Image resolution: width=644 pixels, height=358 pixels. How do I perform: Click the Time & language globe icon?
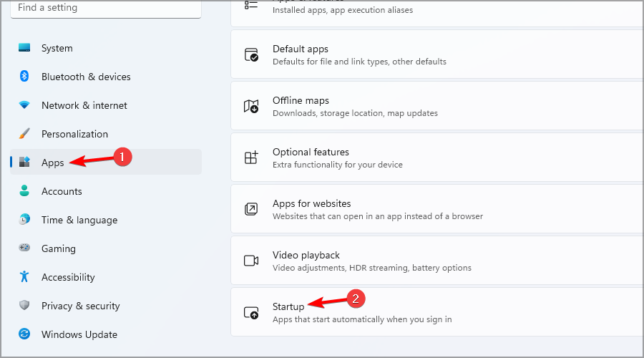point(24,220)
